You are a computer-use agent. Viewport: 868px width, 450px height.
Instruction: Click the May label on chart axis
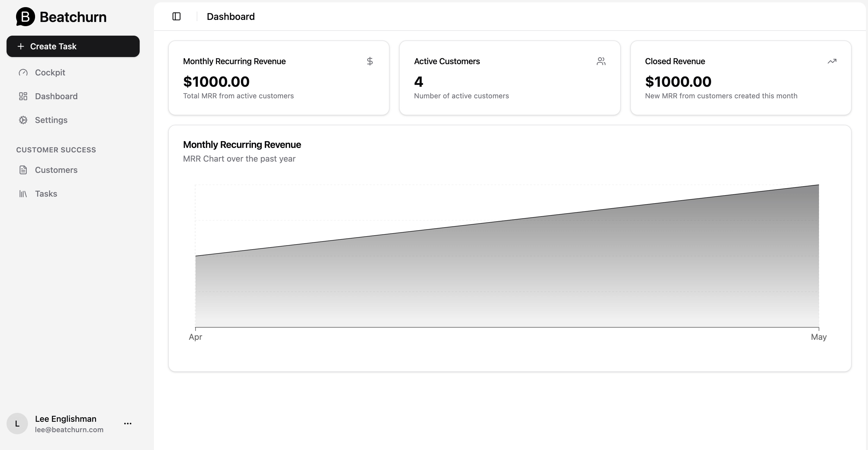point(818,337)
